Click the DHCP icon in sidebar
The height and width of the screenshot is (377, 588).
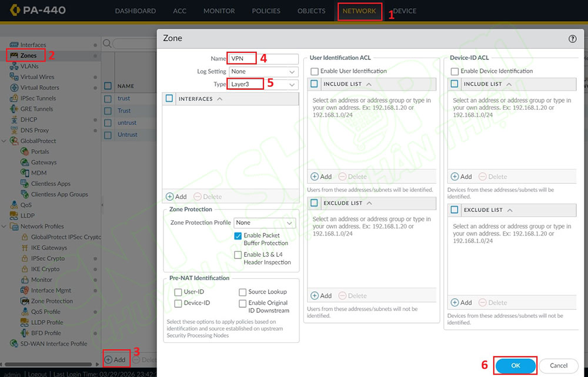(x=14, y=119)
